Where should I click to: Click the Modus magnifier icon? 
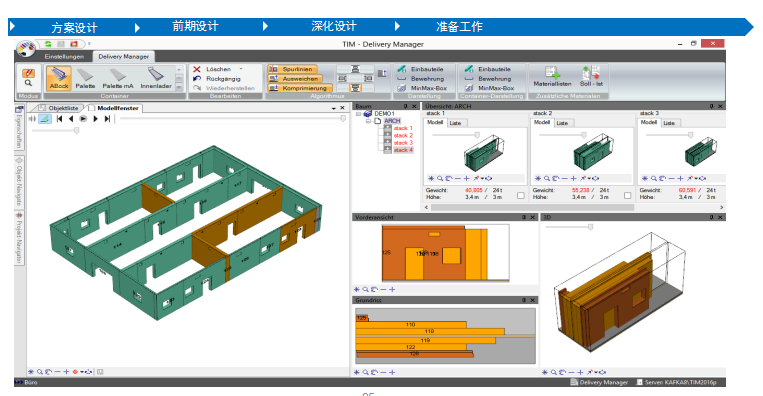[28, 83]
